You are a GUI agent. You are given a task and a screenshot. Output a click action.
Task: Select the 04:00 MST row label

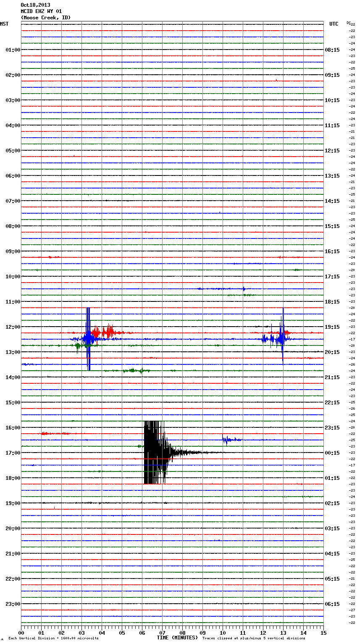(13, 126)
